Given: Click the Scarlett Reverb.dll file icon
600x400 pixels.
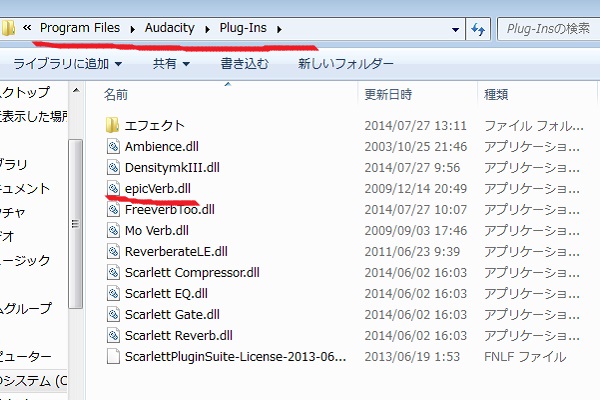Looking at the screenshot, I should [113, 336].
